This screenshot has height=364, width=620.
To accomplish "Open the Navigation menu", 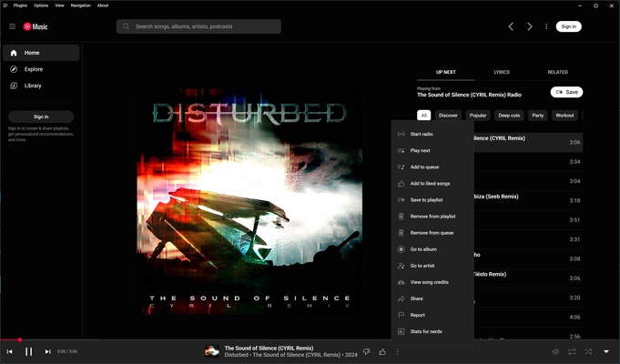I will [81, 5].
